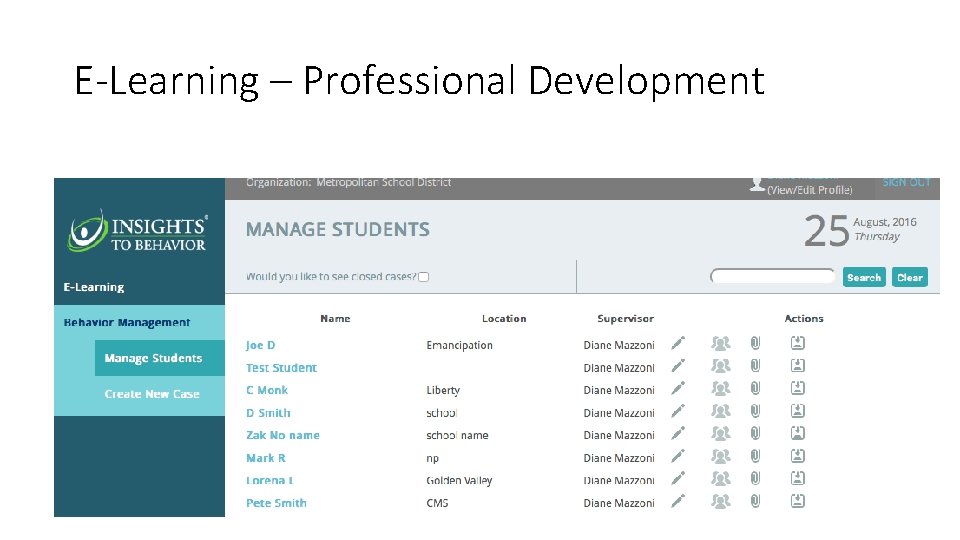The width and height of the screenshot is (960, 540).
Task: Click into the student search field
Action: (x=773, y=276)
